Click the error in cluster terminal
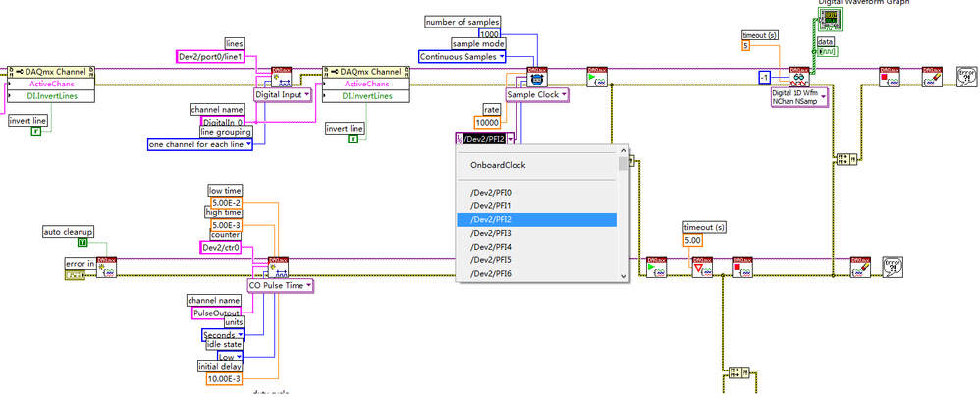Screen dimensions: 980x398 [x=75, y=275]
